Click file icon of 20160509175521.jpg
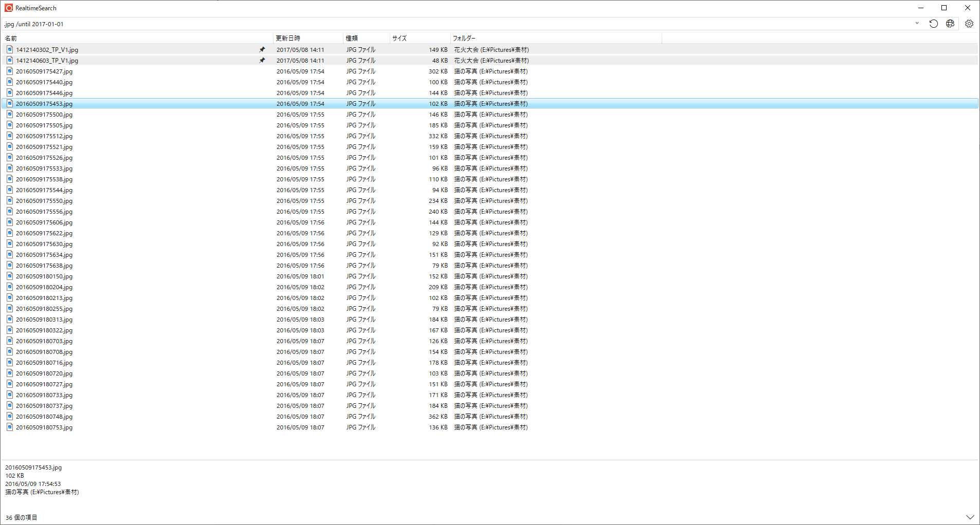The image size is (980, 525). pyautogui.click(x=10, y=146)
